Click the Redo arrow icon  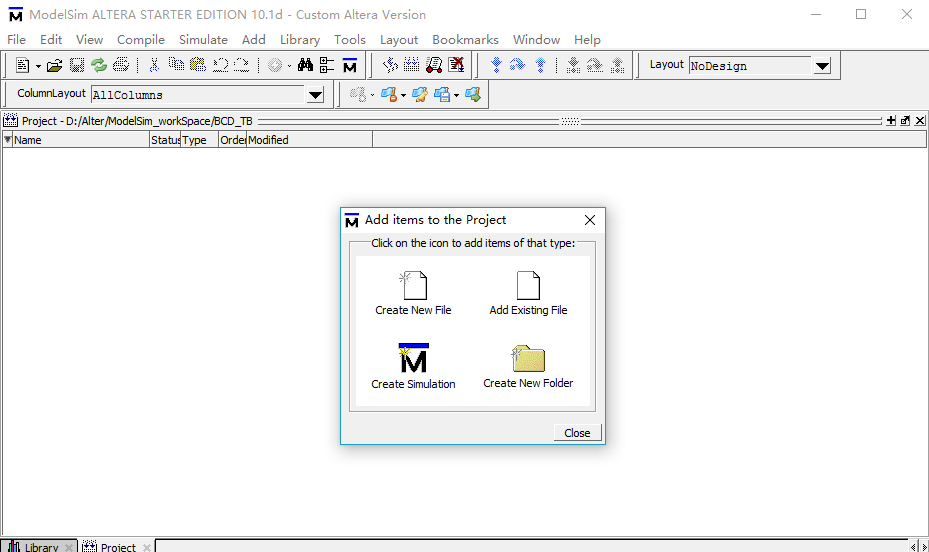[241, 65]
